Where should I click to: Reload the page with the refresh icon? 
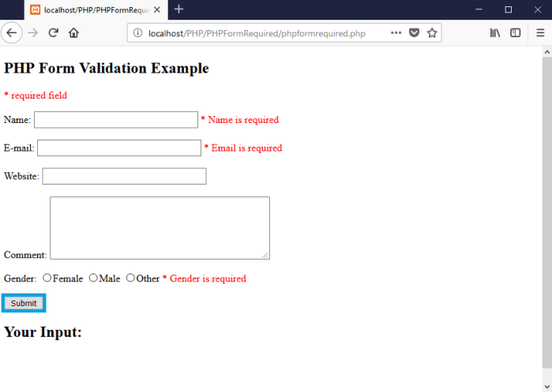point(54,33)
